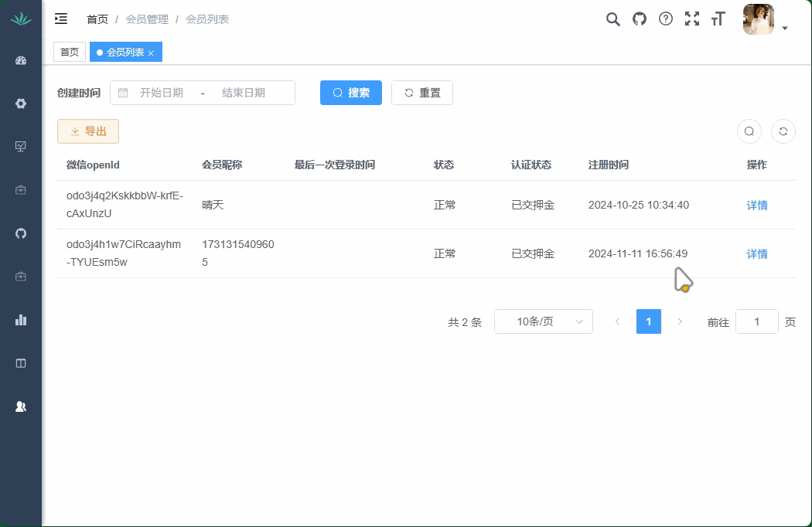
Task: Click the 开始日期 start date field
Action: pos(162,93)
